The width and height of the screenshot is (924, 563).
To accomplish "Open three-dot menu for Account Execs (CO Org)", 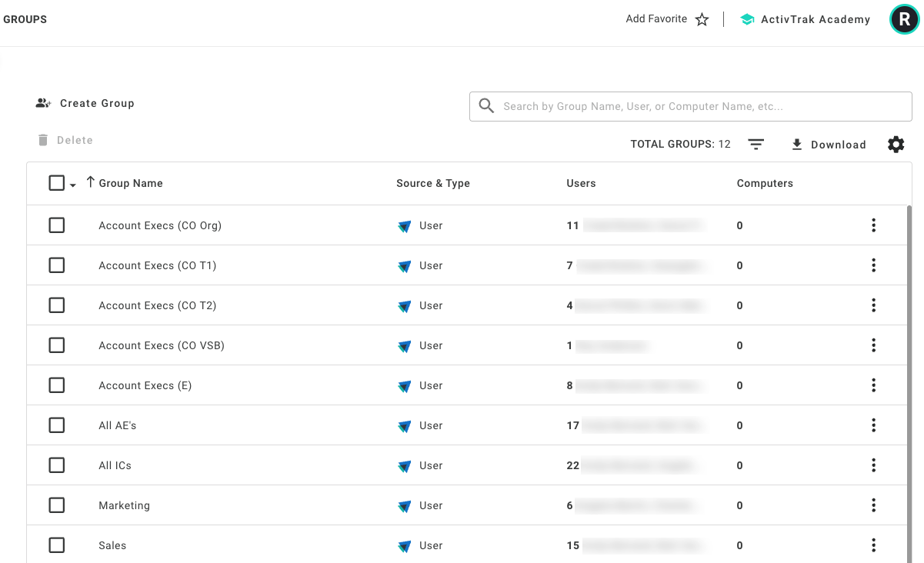I will pyautogui.click(x=873, y=225).
